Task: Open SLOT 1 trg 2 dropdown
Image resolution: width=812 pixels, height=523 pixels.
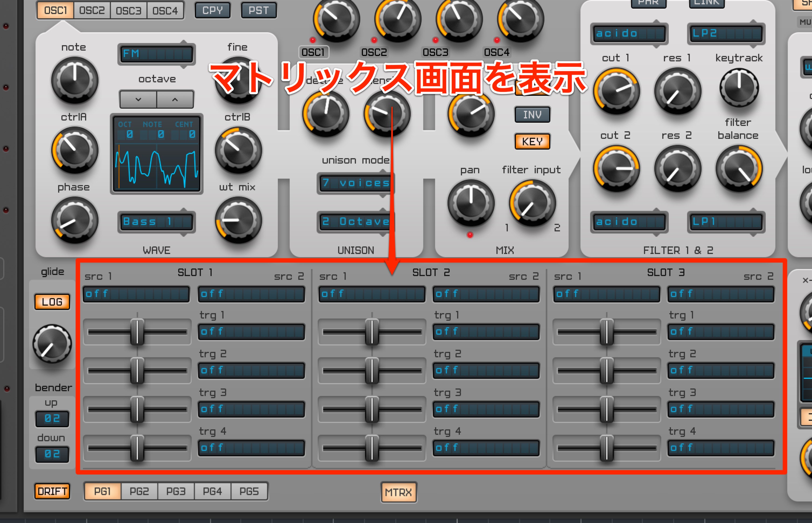Action: click(251, 370)
